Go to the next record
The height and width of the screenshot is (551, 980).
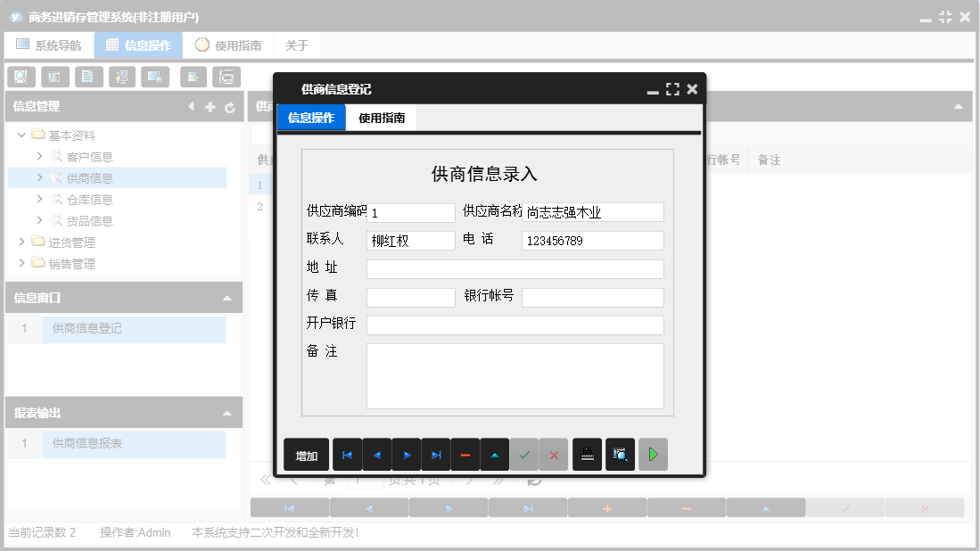(407, 455)
